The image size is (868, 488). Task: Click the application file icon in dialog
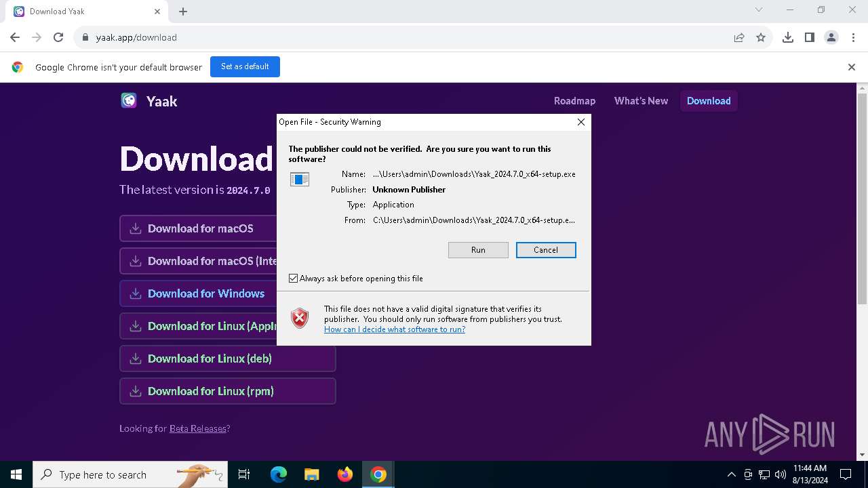tap(300, 179)
